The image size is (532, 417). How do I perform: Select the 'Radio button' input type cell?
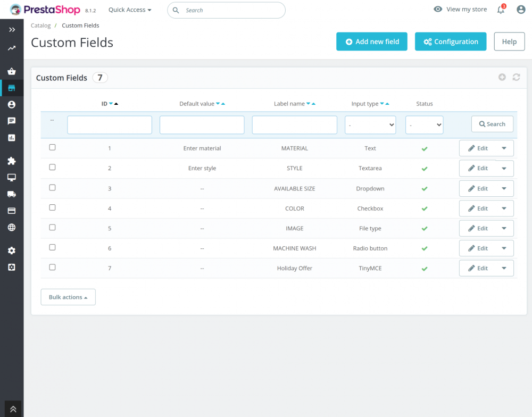click(370, 248)
